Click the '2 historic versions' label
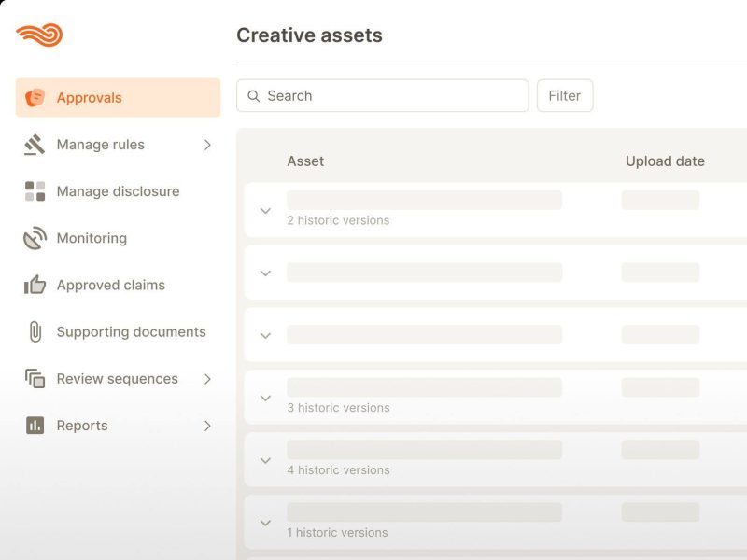The width and height of the screenshot is (747, 560). coord(338,220)
